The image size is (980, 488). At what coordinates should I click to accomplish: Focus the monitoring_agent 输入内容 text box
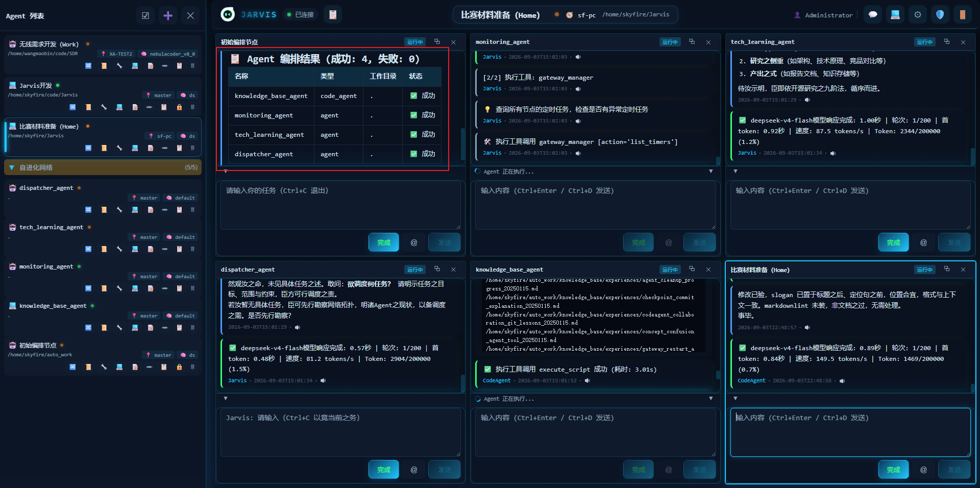595,205
